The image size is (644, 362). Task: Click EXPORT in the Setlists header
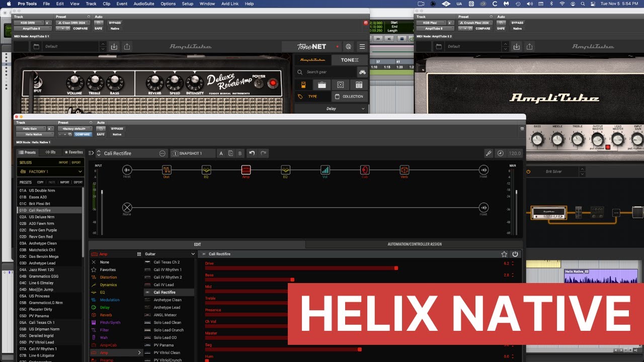tap(76, 163)
